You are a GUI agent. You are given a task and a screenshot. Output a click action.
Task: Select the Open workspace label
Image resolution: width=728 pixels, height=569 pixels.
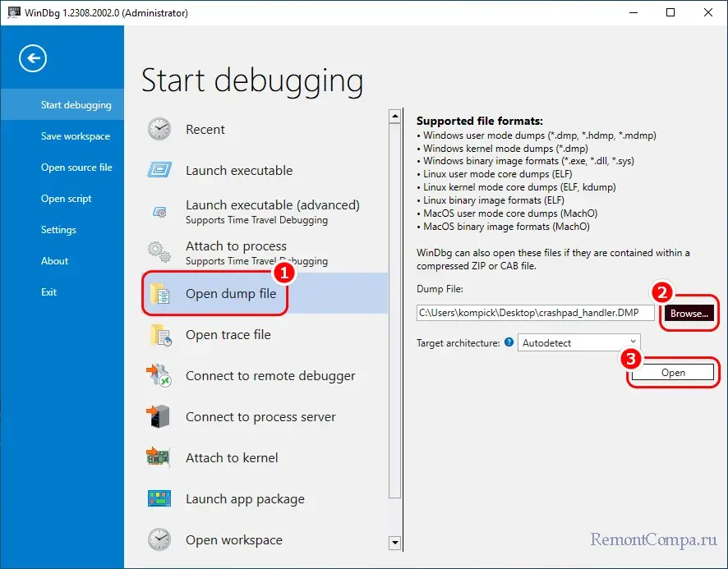(x=234, y=539)
